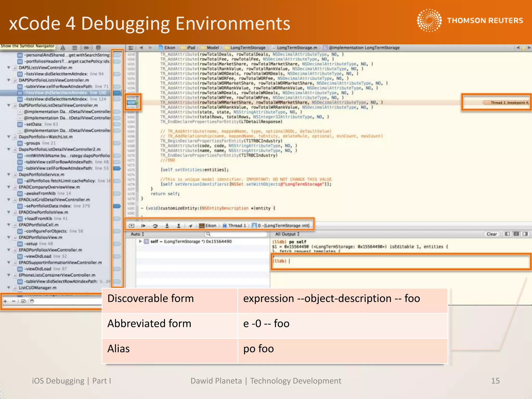Image resolution: width=532 pixels, height=399 pixels.
Task: Open the All Output console dropdown
Action: tap(287, 234)
